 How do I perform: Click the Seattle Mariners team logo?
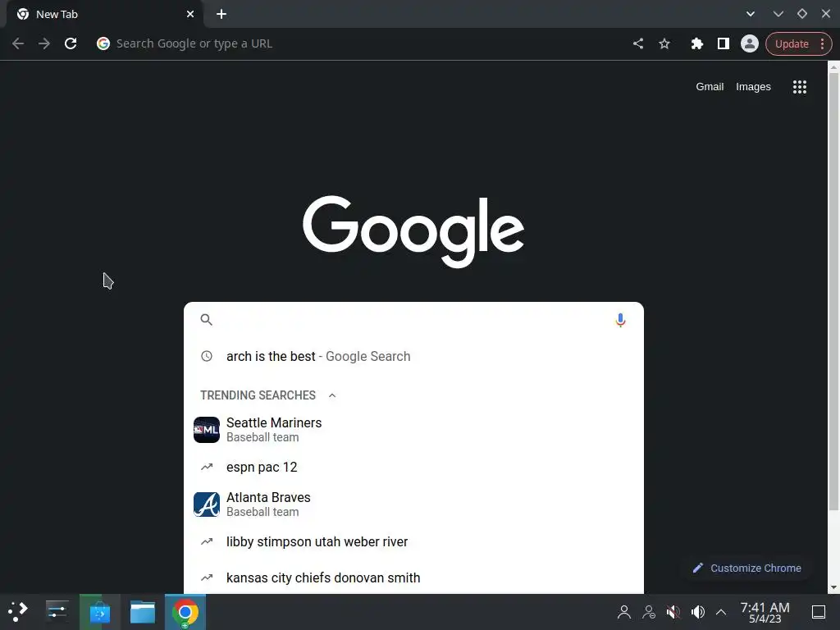point(206,430)
